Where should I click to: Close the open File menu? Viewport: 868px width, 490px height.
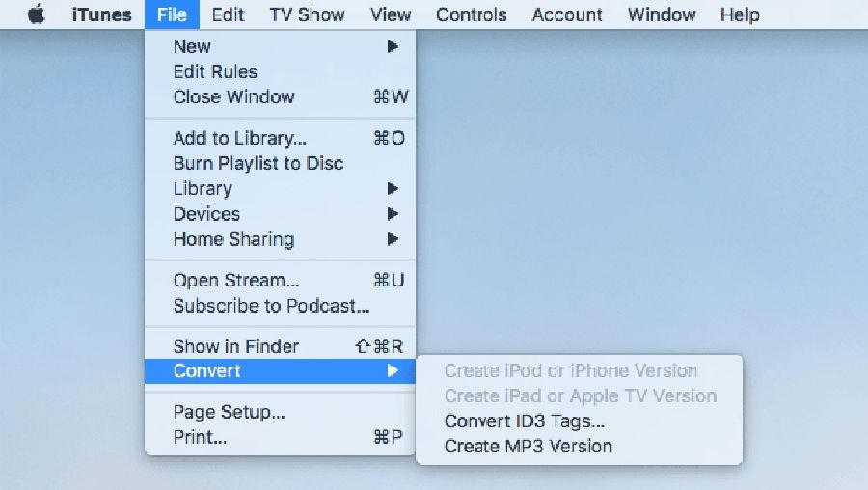pyautogui.click(x=172, y=14)
